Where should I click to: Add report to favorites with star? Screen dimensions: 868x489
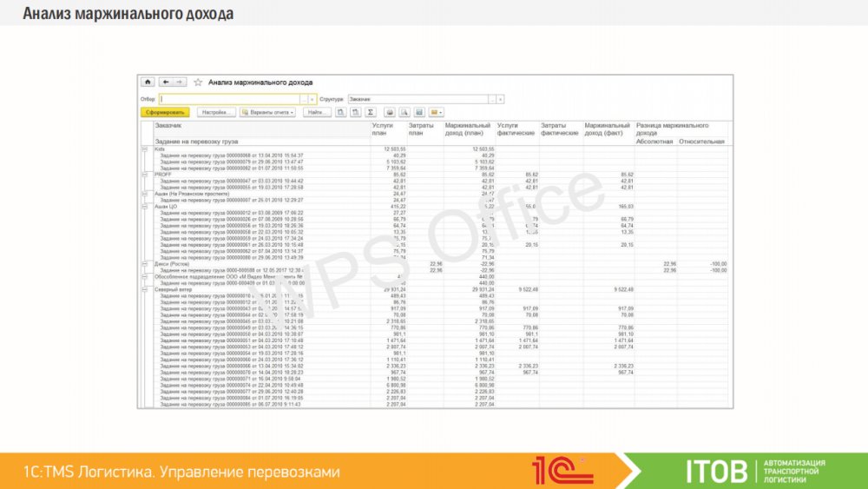pos(198,83)
